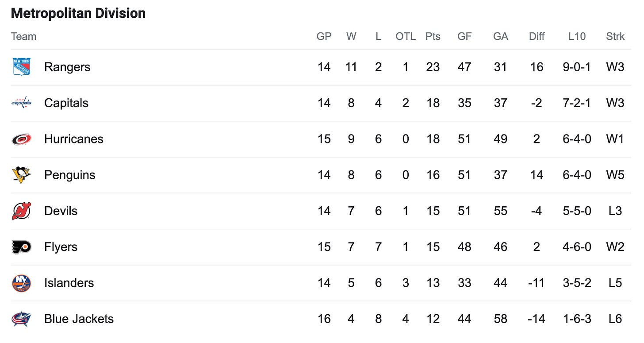Click the Strk column header
644x343 pixels.
coord(615,36)
